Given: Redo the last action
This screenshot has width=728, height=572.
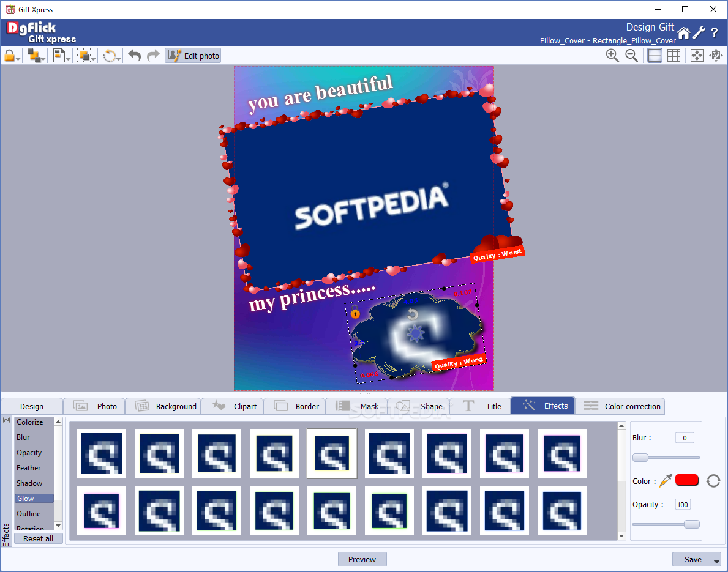Looking at the screenshot, I should point(153,56).
